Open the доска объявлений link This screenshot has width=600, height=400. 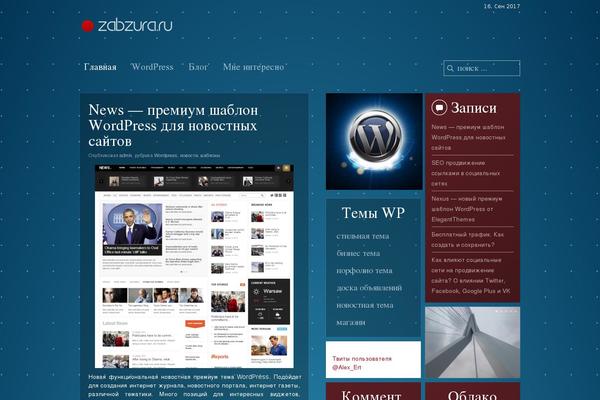click(x=369, y=288)
